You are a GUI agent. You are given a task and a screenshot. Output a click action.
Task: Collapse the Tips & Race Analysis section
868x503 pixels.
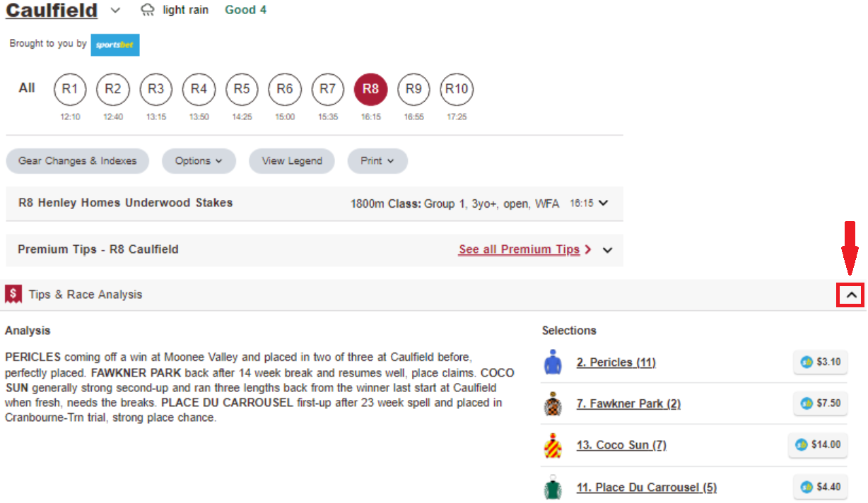point(850,295)
